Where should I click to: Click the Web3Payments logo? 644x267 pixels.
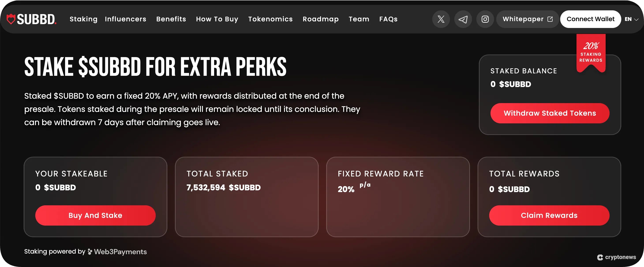pos(118,252)
